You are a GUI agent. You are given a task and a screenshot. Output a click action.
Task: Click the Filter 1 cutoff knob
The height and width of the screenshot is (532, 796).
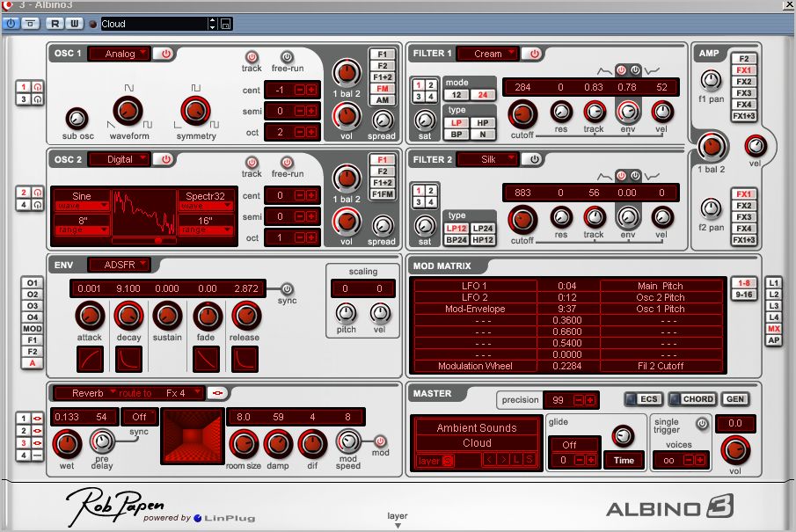522,114
